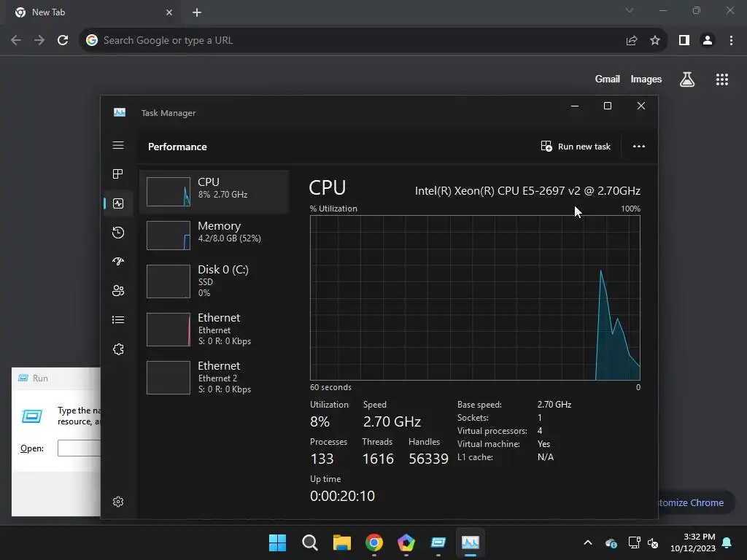
Task: Open Task Manager settings gear
Action: point(118,502)
